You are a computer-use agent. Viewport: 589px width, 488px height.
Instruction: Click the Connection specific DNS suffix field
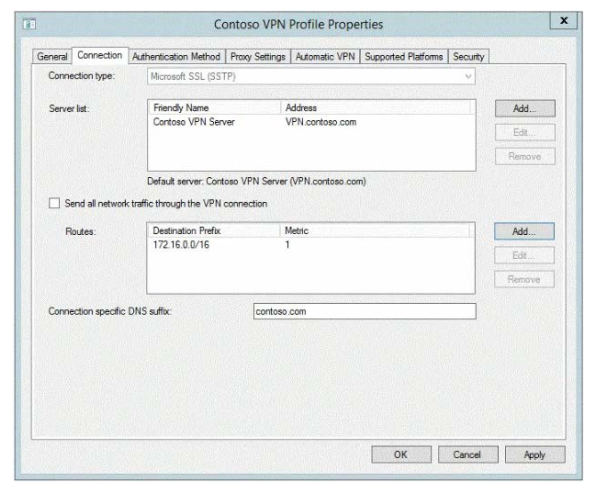tap(365, 311)
